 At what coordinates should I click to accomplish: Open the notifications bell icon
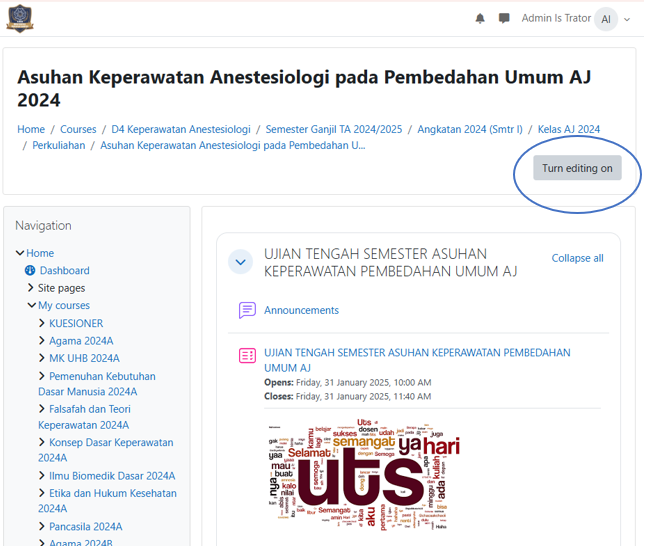(480, 19)
